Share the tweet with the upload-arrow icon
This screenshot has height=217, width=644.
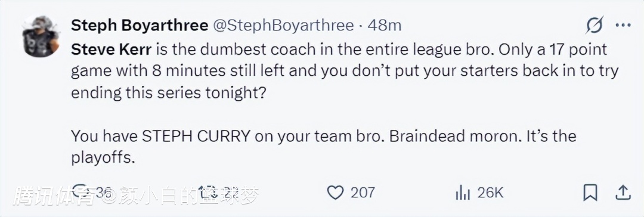click(x=623, y=192)
